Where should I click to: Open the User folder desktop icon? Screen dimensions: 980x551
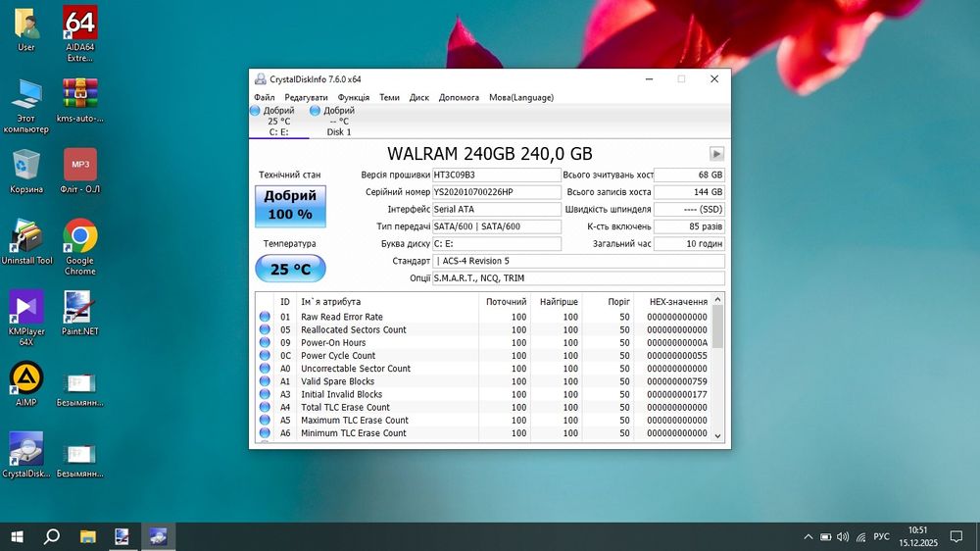pos(25,30)
